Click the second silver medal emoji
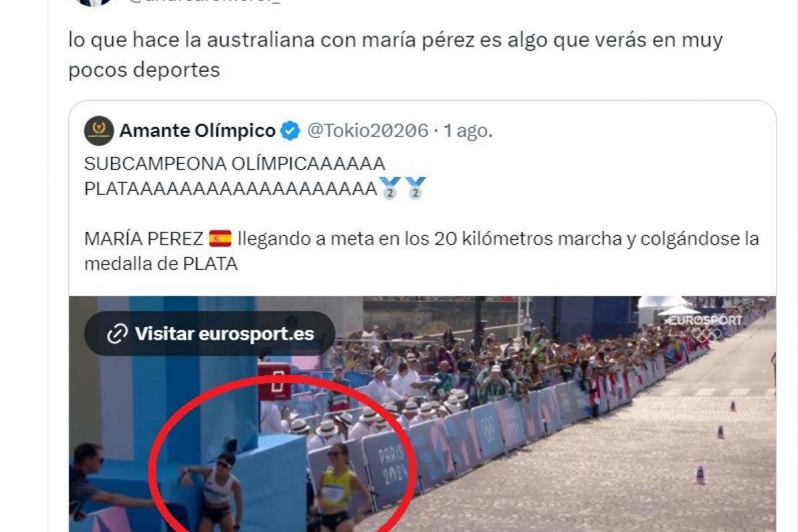Image resolution: width=798 pixels, height=532 pixels. (416, 188)
